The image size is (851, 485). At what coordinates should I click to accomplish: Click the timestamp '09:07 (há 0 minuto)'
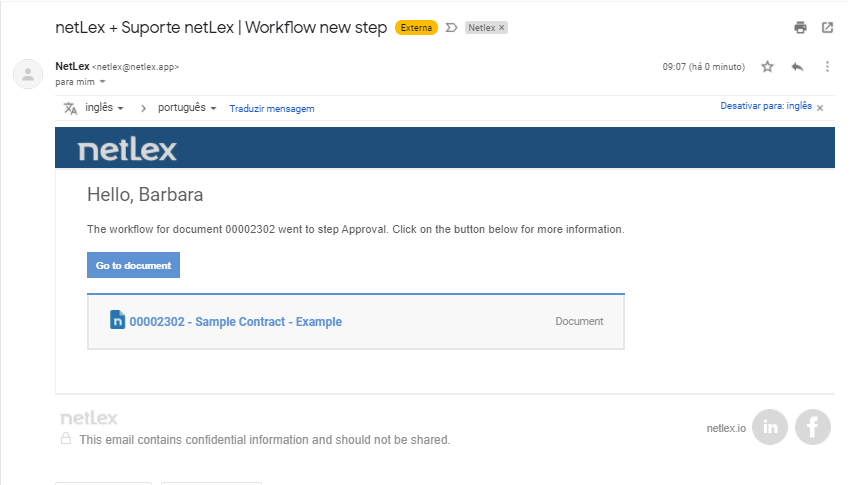pyautogui.click(x=703, y=67)
